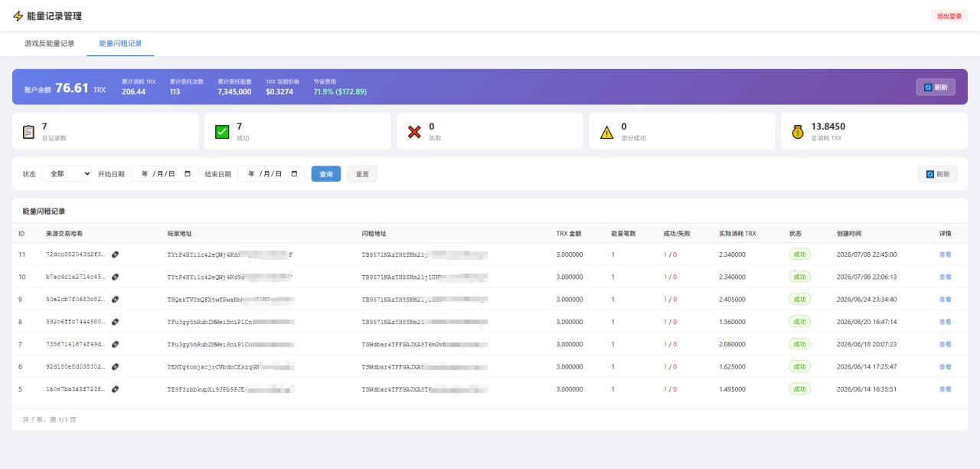Screen dimensions: 980x469
Task: Click the 玩家地址 column header
Action: 180,234
